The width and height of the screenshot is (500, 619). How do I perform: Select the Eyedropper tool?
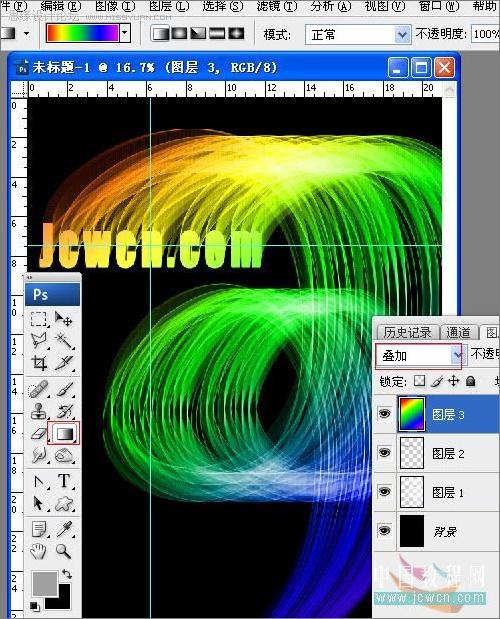click(64, 530)
